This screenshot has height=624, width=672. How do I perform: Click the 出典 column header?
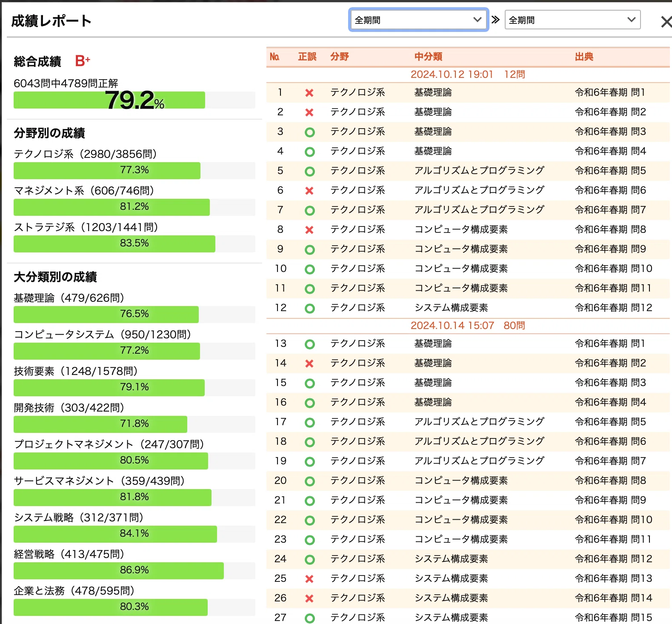click(x=584, y=57)
